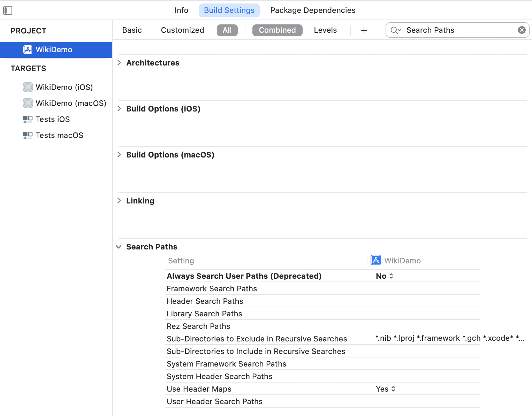Expand the Build Options (iOS) section
The width and height of the screenshot is (532, 416).
[x=119, y=109]
